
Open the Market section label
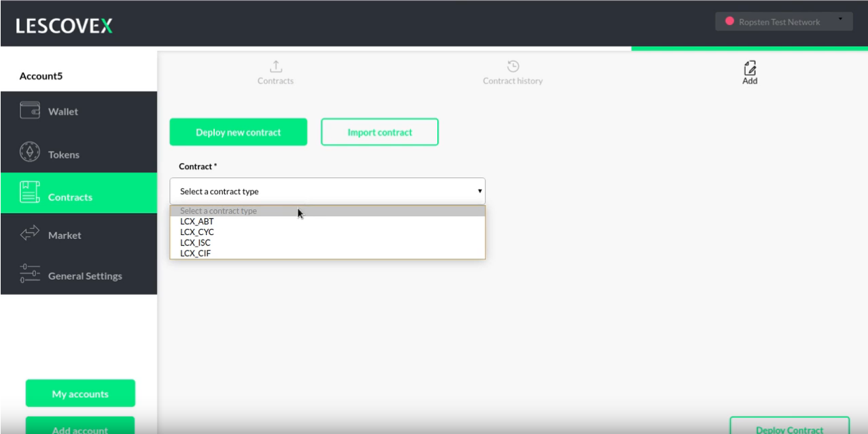point(65,235)
